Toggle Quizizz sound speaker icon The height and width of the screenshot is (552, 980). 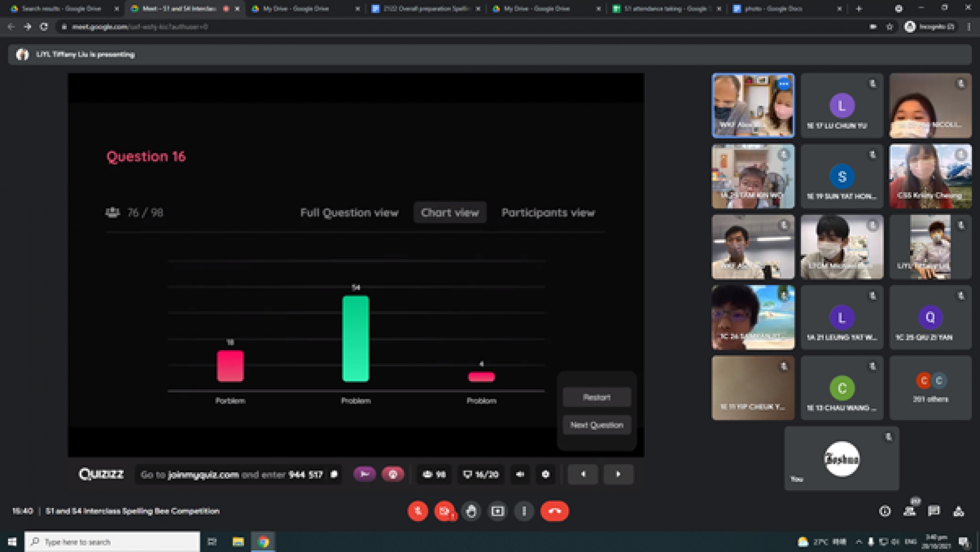click(520, 474)
